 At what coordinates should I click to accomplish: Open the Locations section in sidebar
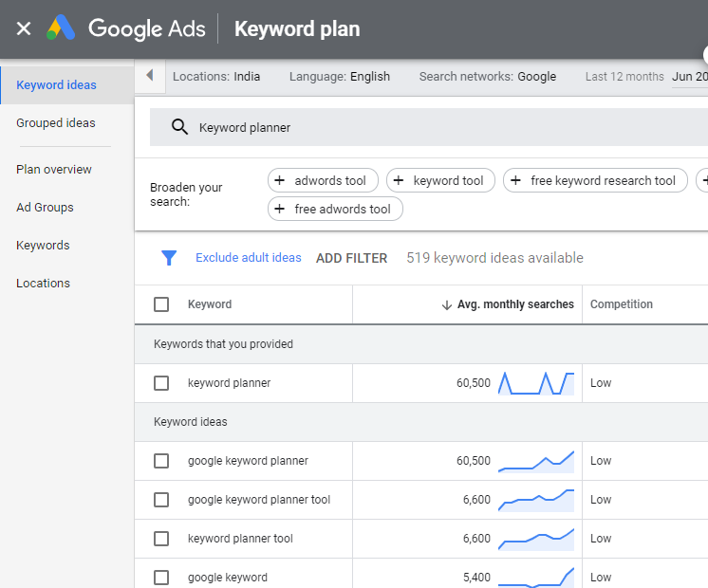coord(43,283)
